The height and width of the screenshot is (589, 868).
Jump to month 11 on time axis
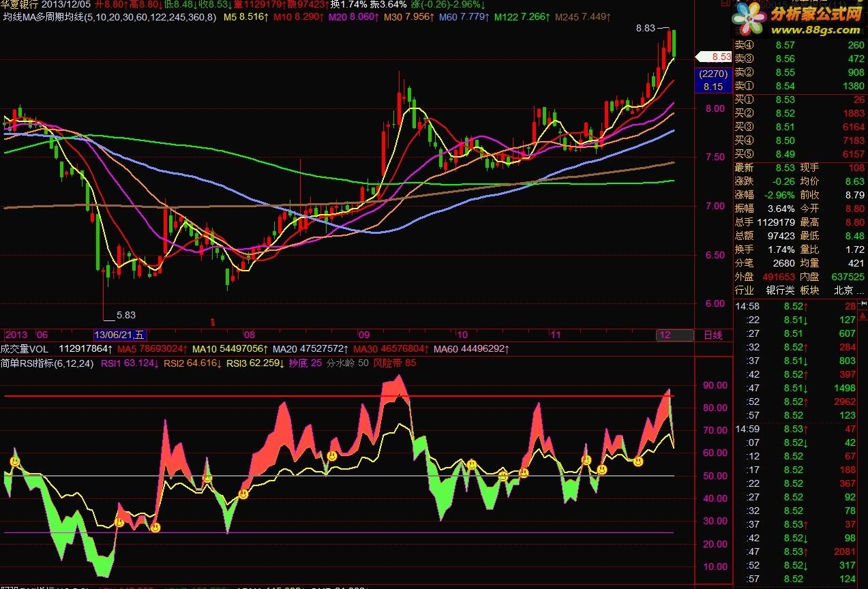point(555,335)
